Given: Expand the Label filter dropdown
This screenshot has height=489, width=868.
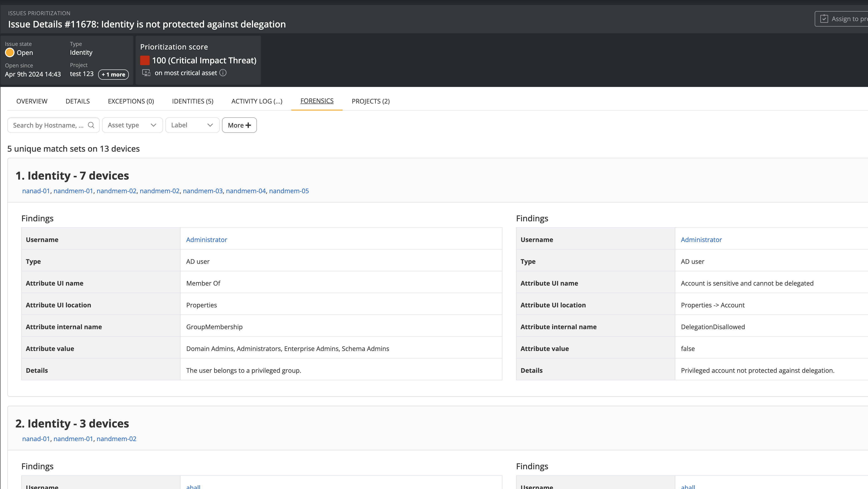Looking at the screenshot, I should tap(192, 125).
